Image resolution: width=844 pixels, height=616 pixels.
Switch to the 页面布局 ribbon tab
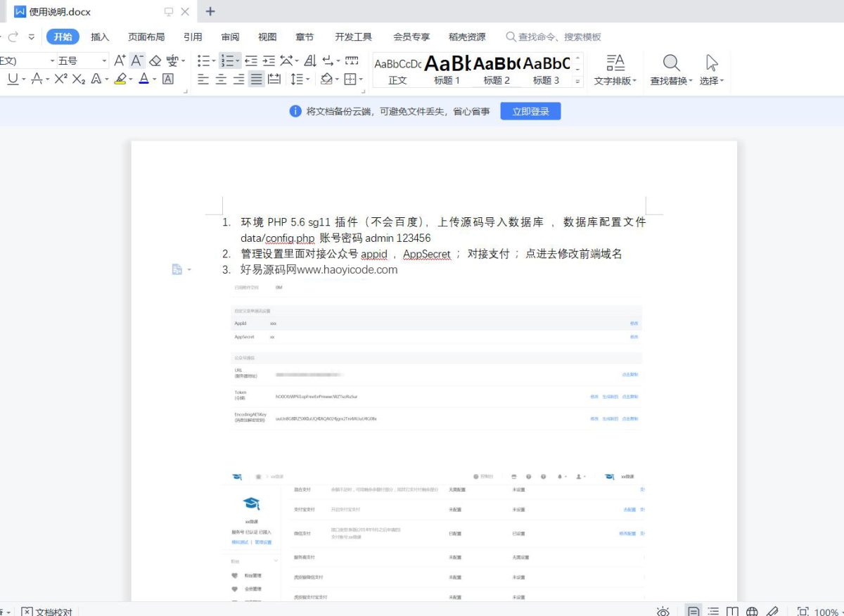(146, 37)
